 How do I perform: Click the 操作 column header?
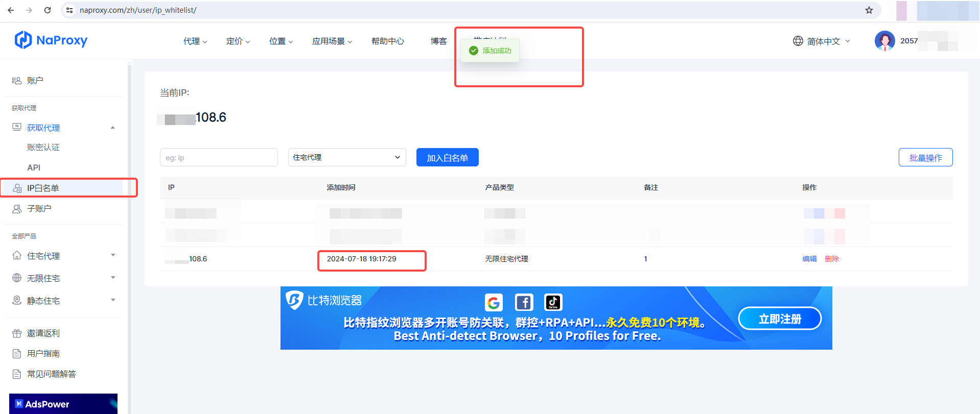pyautogui.click(x=809, y=187)
